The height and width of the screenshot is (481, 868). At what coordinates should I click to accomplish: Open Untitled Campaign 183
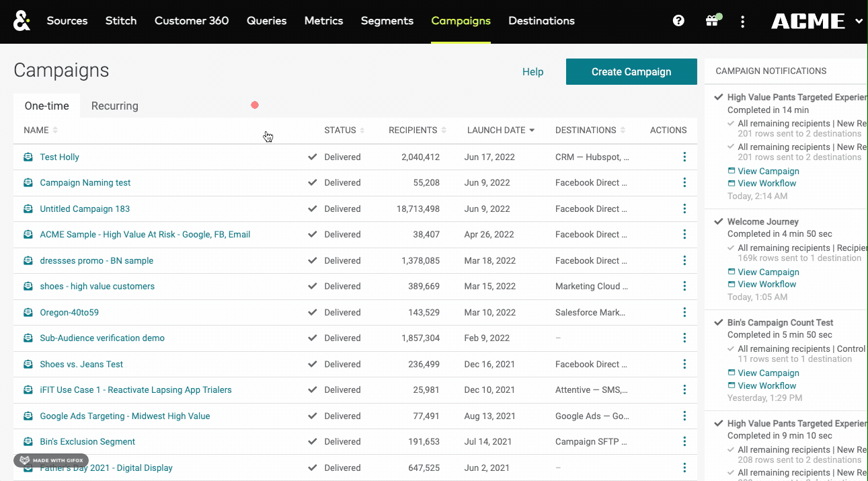(x=85, y=209)
